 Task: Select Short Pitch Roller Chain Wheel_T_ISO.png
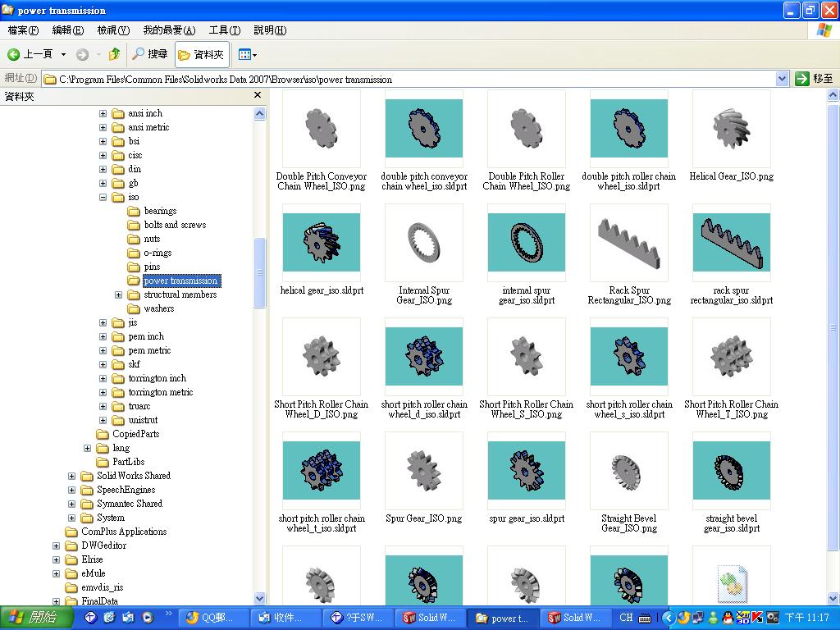(x=731, y=357)
